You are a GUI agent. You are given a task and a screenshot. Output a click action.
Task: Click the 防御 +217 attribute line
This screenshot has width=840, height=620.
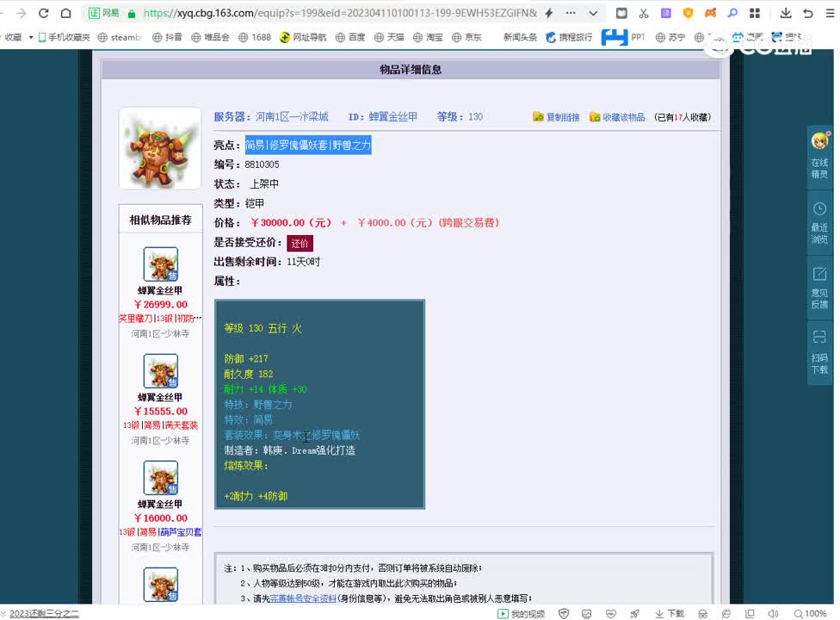point(246,358)
